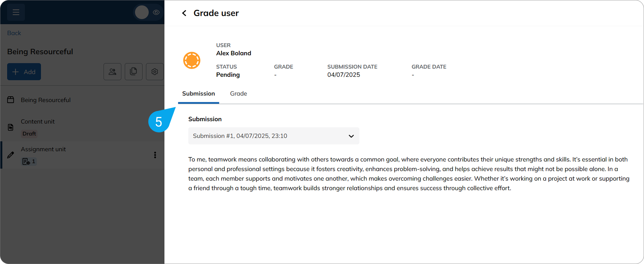644x264 pixels.
Task: Click the Grade user heading
Action: (x=216, y=13)
